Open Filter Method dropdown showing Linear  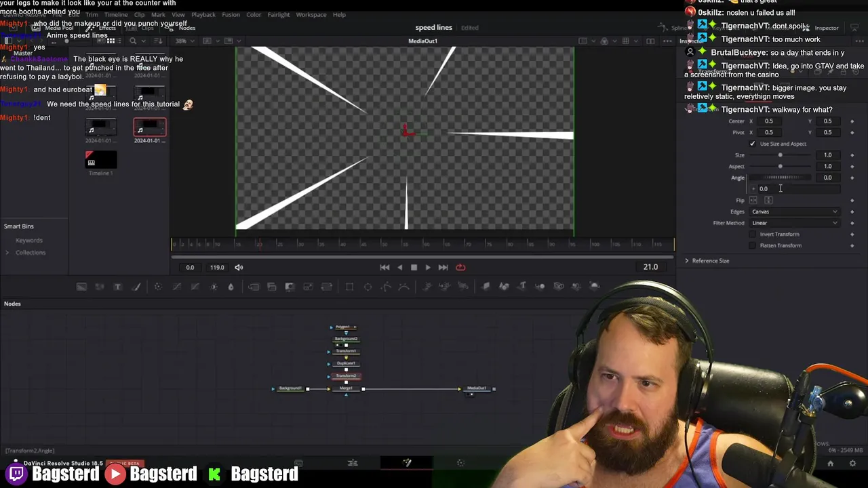[794, 223]
